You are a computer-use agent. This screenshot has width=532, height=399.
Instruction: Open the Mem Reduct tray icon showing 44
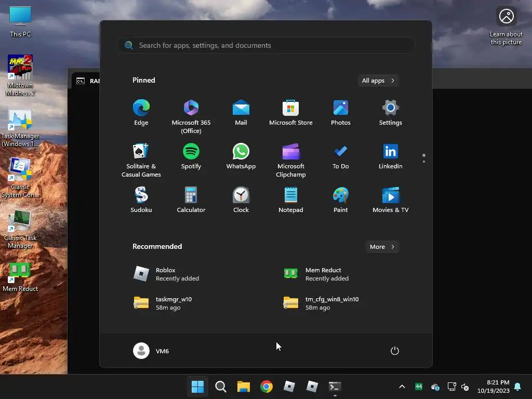click(x=419, y=387)
